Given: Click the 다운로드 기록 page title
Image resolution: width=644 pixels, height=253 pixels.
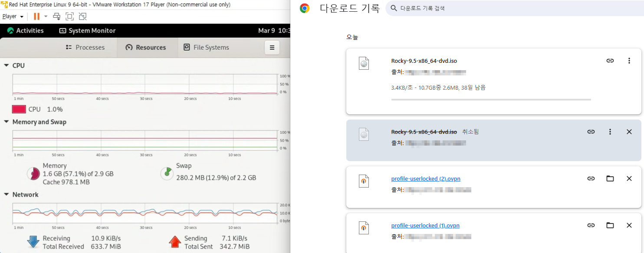Looking at the screenshot, I should [349, 8].
